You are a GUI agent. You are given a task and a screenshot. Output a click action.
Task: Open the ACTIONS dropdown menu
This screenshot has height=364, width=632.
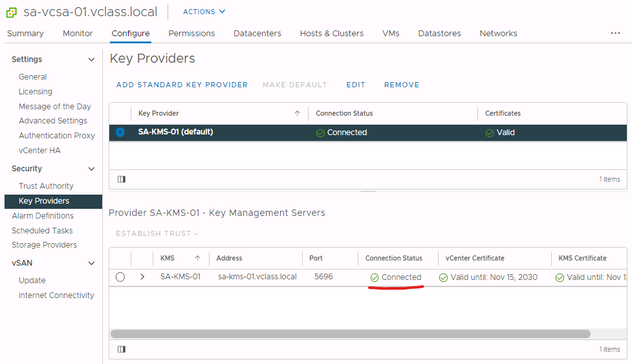click(204, 12)
